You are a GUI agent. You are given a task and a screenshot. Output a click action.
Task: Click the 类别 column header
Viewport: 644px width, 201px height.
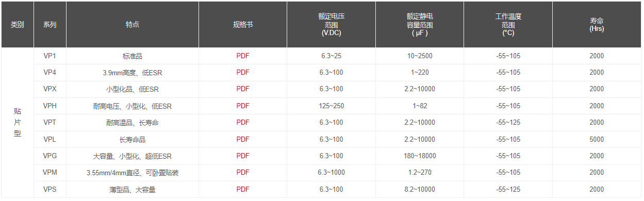tap(18, 25)
